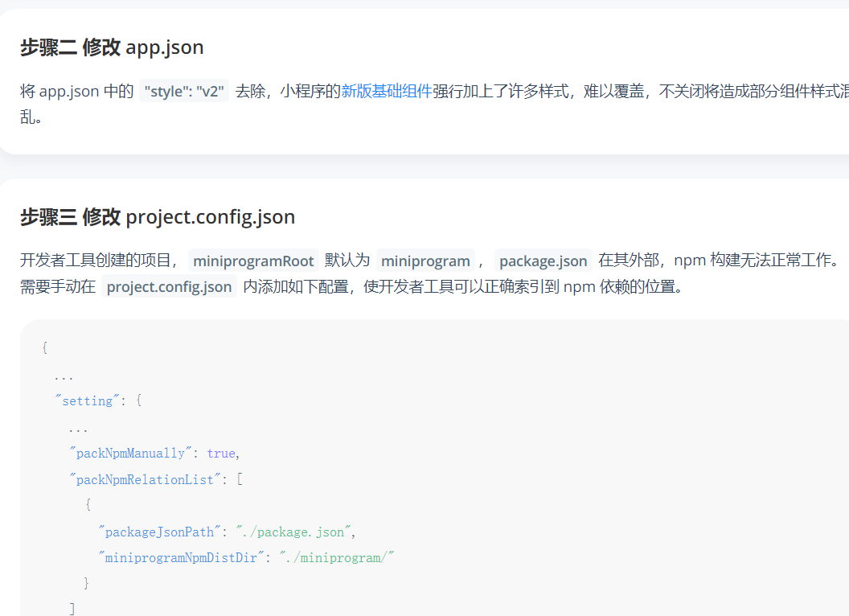Click the 步骤三 修改 project.config.json heading

pos(158,217)
